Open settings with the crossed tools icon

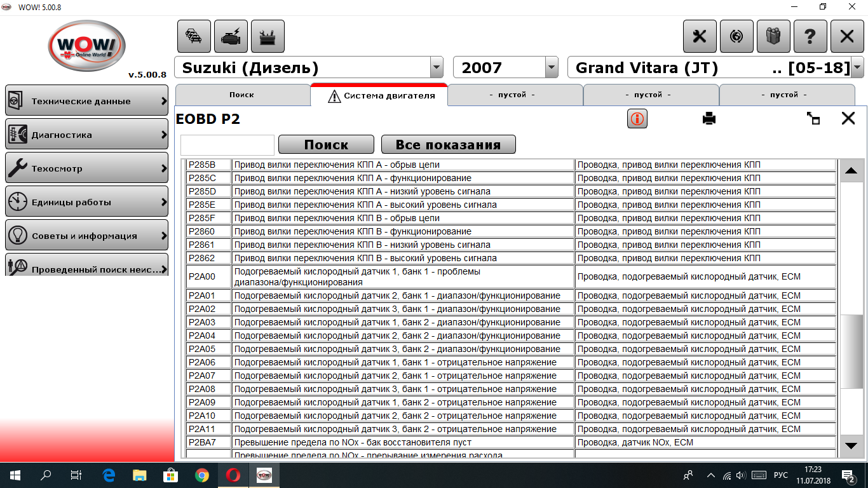700,37
